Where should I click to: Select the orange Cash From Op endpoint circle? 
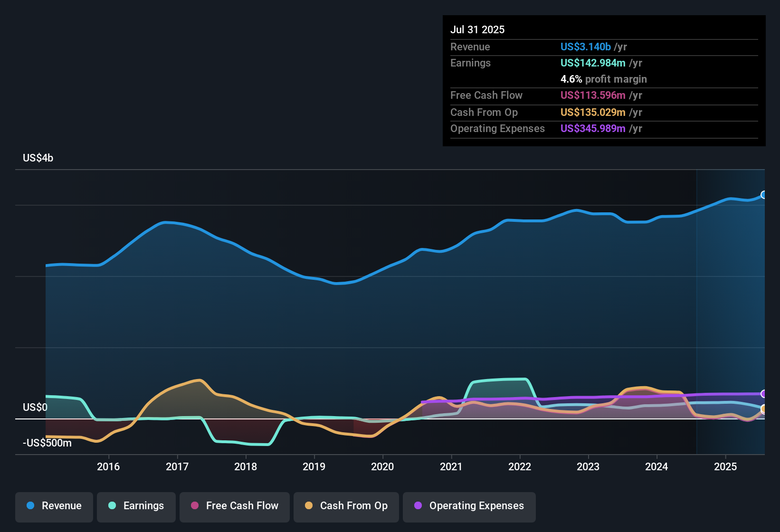(764, 409)
